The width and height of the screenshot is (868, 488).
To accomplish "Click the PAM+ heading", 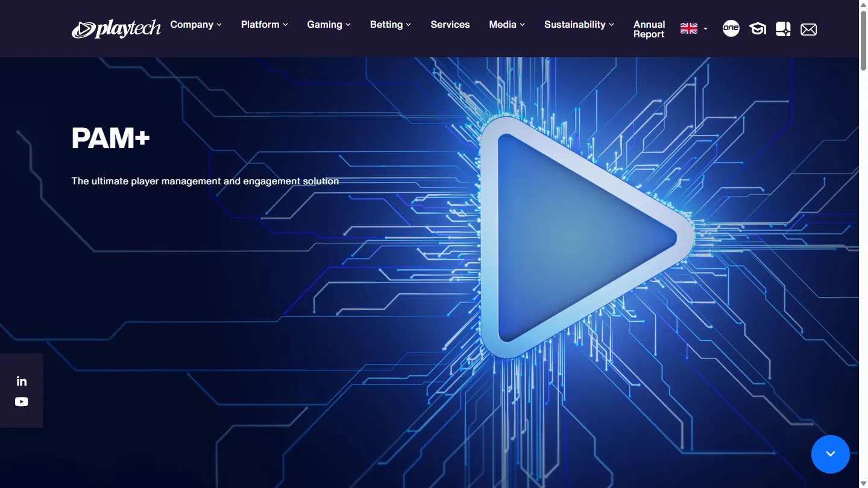I will [110, 139].
